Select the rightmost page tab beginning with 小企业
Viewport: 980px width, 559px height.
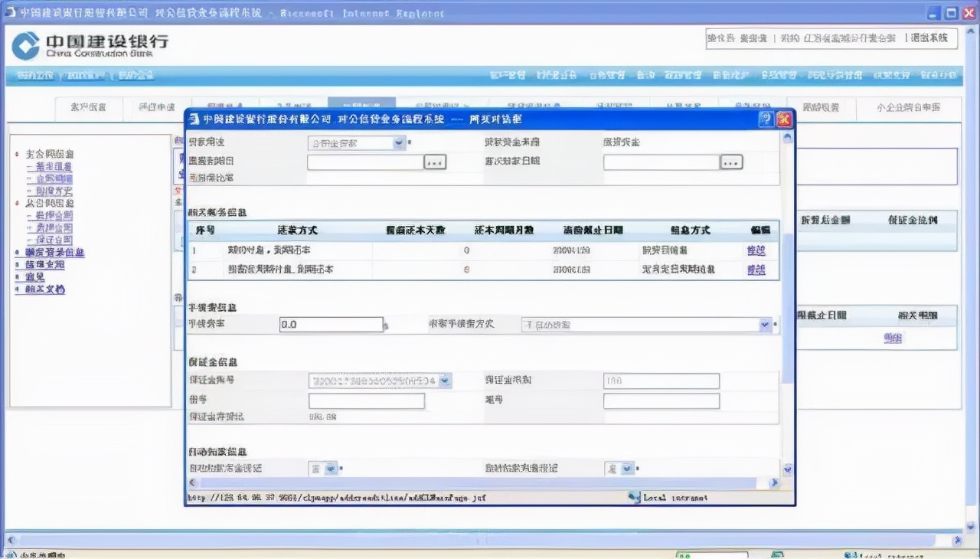(908, 108)
